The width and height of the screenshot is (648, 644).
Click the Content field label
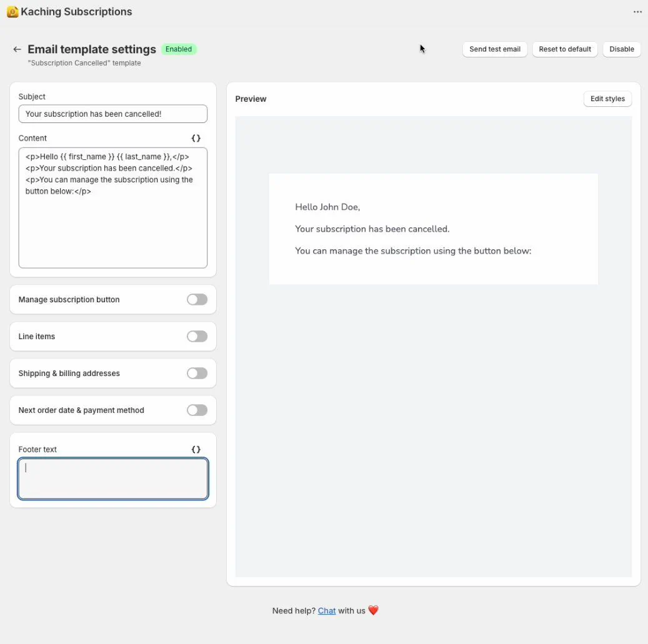[x=32, y=139]
